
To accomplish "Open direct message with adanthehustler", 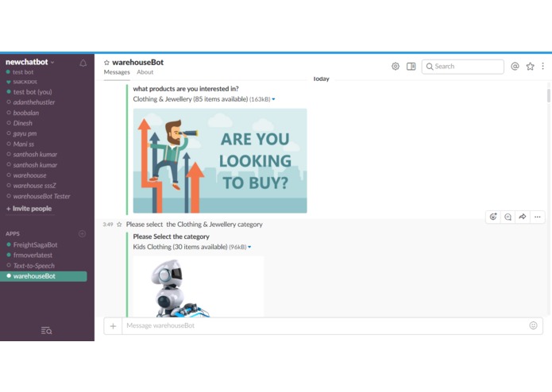I will click(x=34, y=102).
